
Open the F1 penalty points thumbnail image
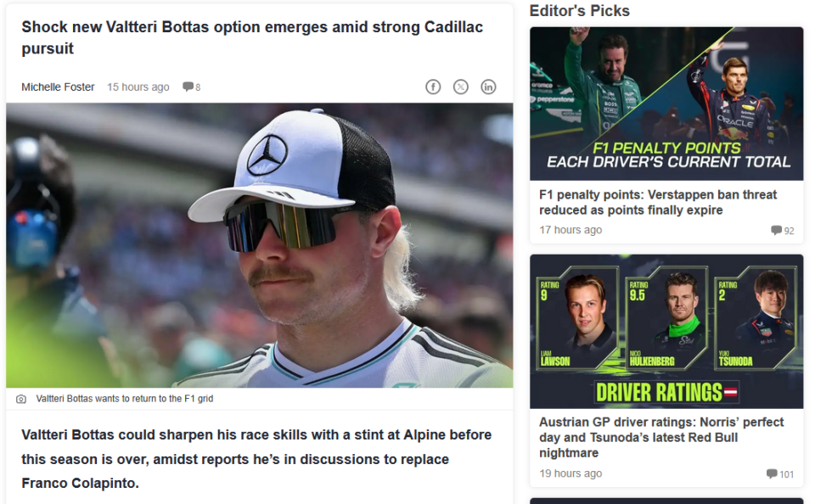666,104
